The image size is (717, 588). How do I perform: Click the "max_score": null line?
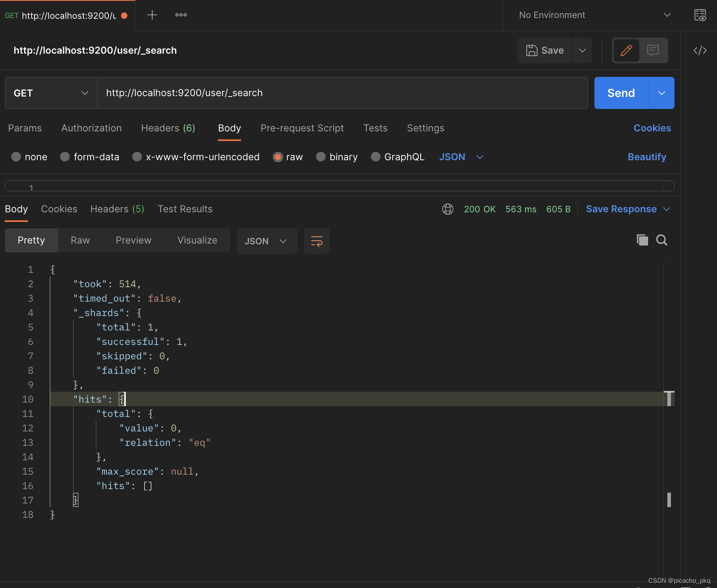point(147,471)
